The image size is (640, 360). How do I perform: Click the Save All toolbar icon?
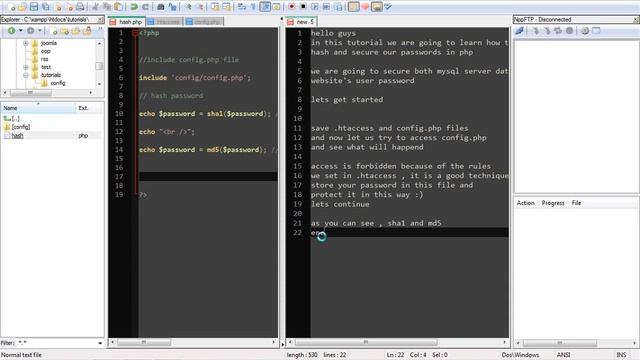point(45,7)
